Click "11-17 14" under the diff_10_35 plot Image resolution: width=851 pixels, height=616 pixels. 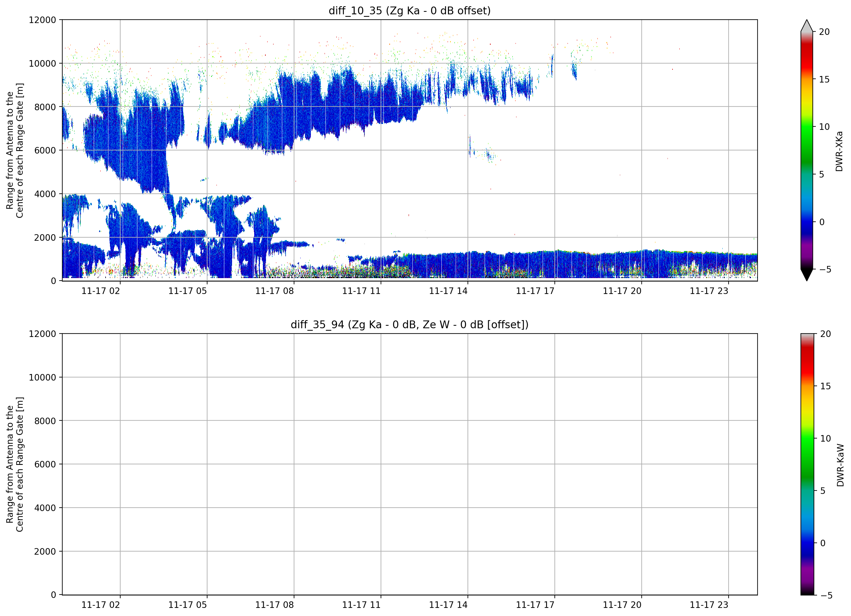click(x=448, y=291)
